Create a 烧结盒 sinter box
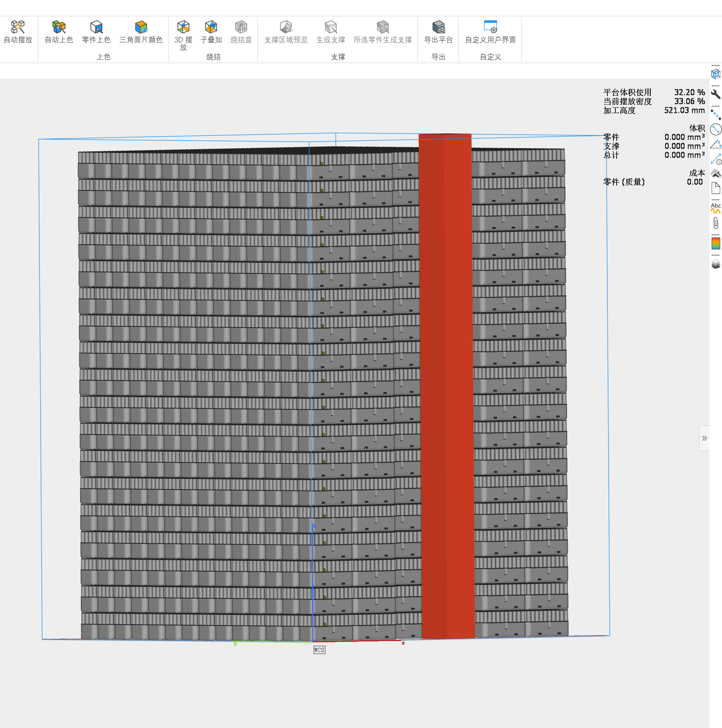The height and width of the screenshot is (728, 722). click(241, 32)
